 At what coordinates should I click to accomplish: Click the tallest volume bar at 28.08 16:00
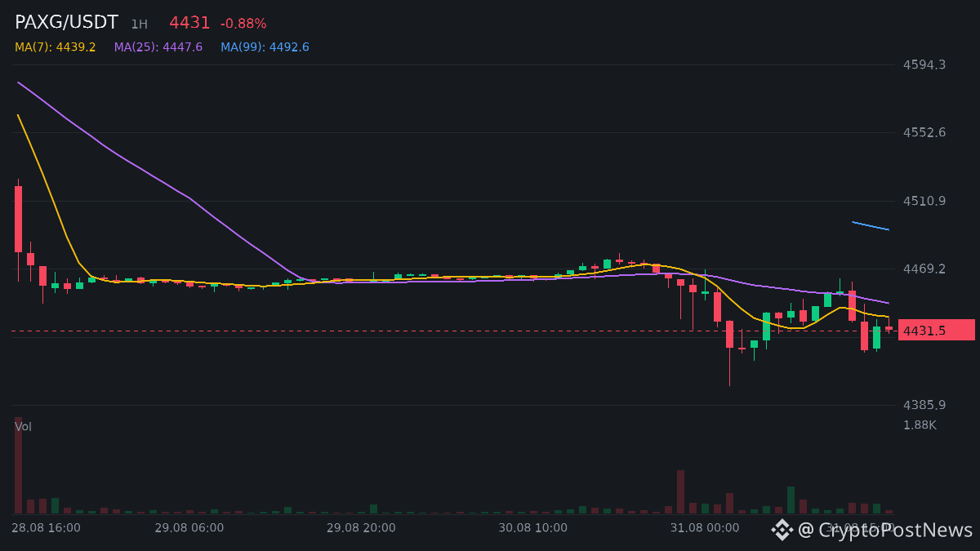coord(18,465)
